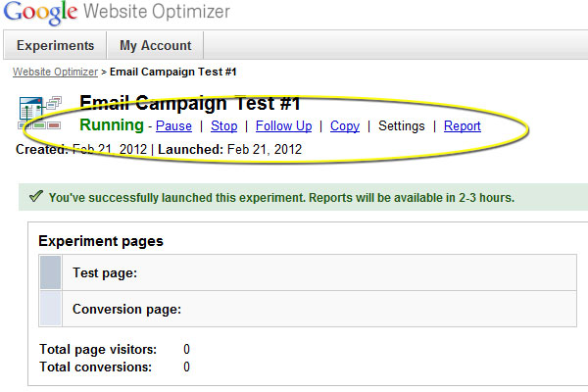The image size is (588, 392).
Task: View the experiment Report link
Action: click(x=463, y=126)
